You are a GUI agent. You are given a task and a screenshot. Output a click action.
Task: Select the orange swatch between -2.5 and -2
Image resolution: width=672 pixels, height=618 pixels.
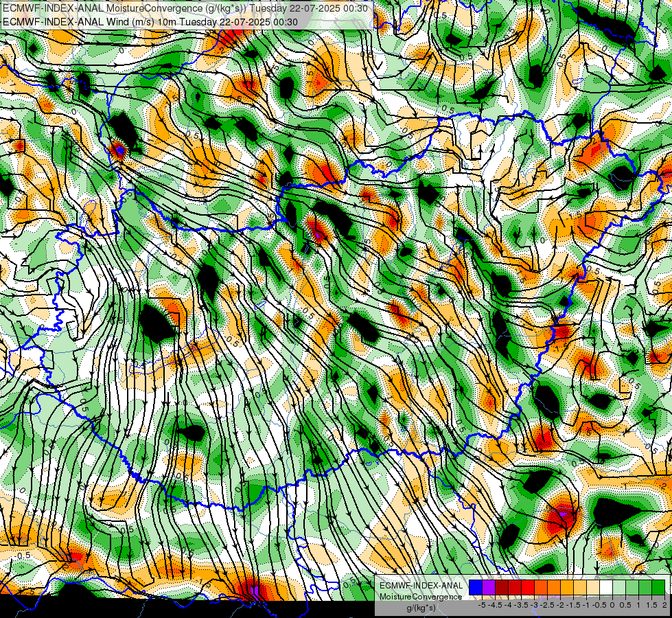(x=554, y=587)
